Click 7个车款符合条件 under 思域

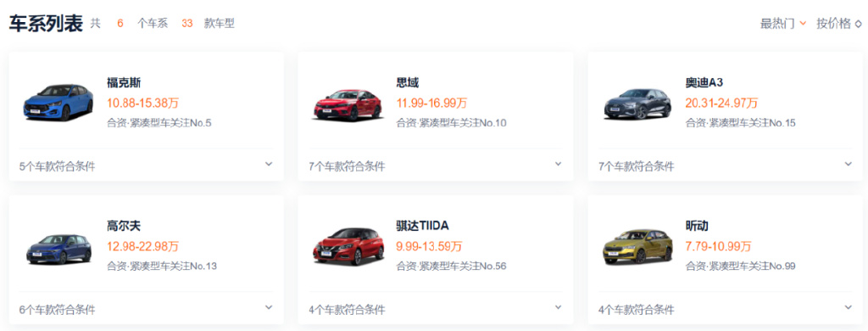pos(347,166)
